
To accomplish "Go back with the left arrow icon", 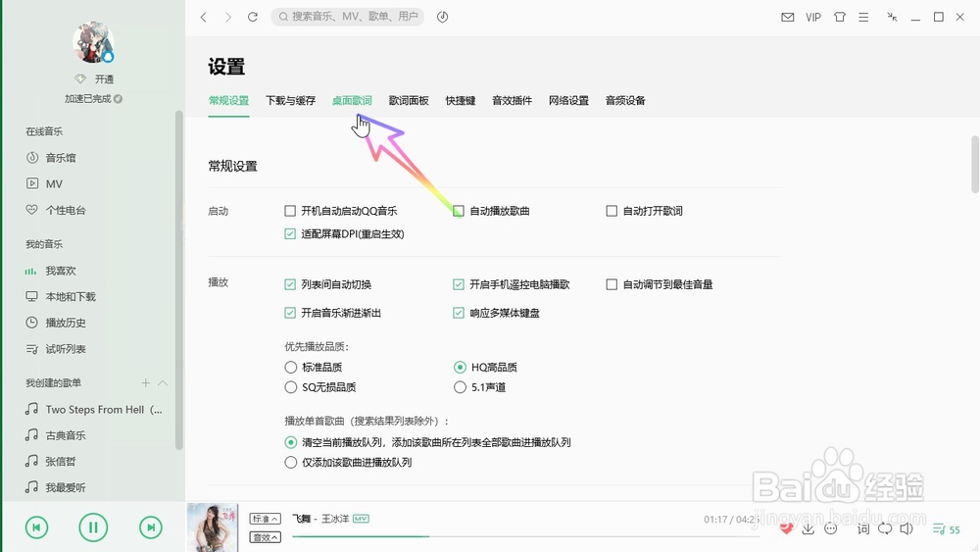I will coord(204,17).
